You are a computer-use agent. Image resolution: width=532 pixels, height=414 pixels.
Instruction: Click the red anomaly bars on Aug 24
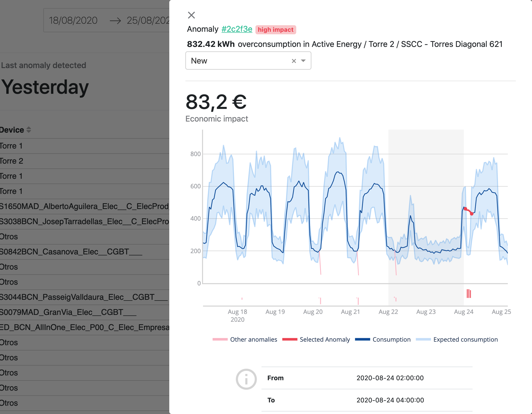[469, 294]
